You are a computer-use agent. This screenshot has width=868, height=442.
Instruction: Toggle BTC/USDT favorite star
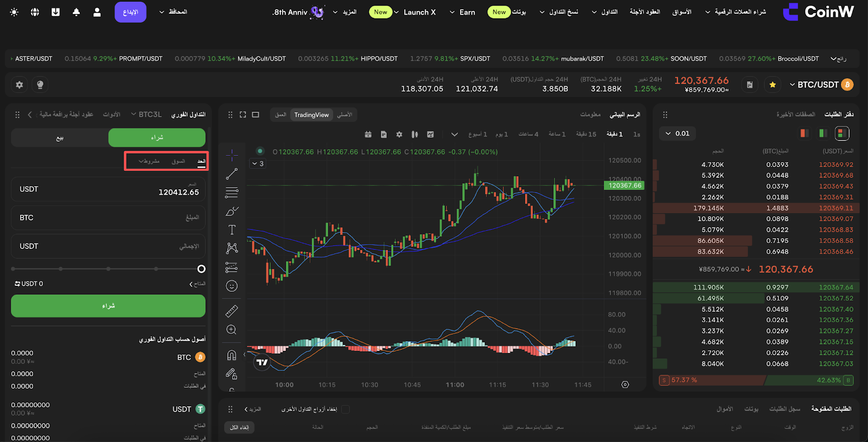[773, 85]
